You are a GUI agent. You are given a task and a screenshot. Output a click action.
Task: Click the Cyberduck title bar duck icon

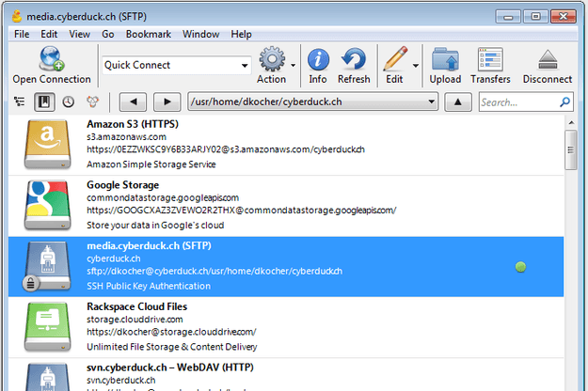pyautogui.click(x=17, y=17)
